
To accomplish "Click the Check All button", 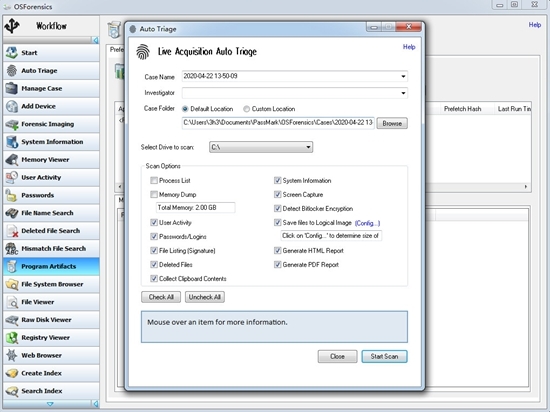I will (161, 297).
